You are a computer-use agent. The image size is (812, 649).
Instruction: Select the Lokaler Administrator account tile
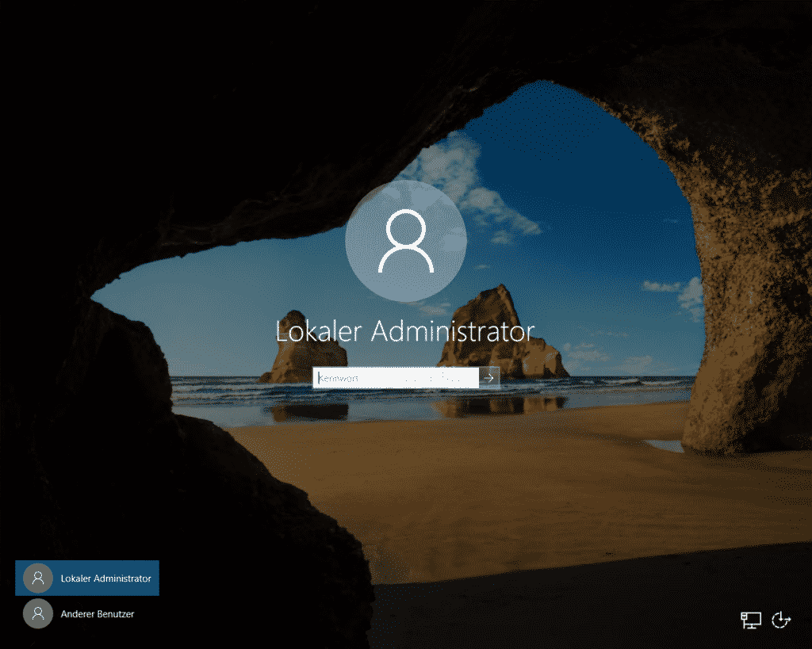87,578
